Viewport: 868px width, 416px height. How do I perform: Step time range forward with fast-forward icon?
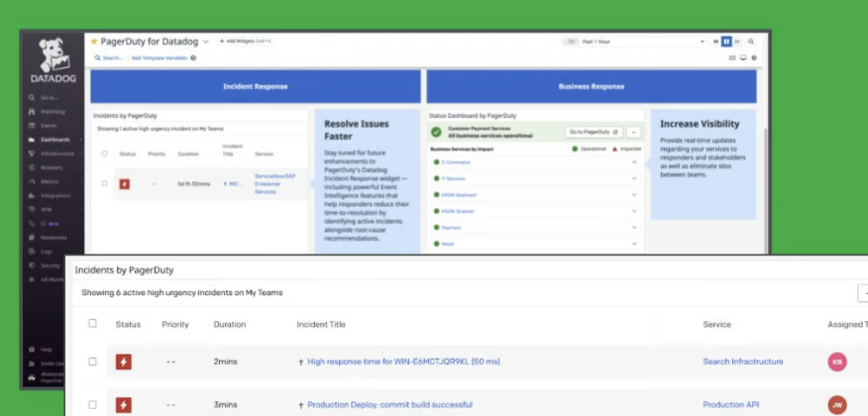click(x=737, y=42)
